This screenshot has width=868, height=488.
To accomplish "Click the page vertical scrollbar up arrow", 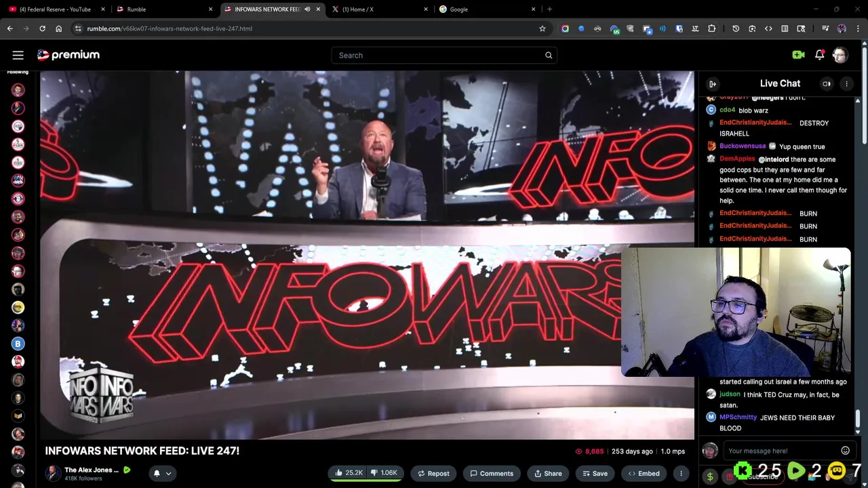I will point(864,45).
